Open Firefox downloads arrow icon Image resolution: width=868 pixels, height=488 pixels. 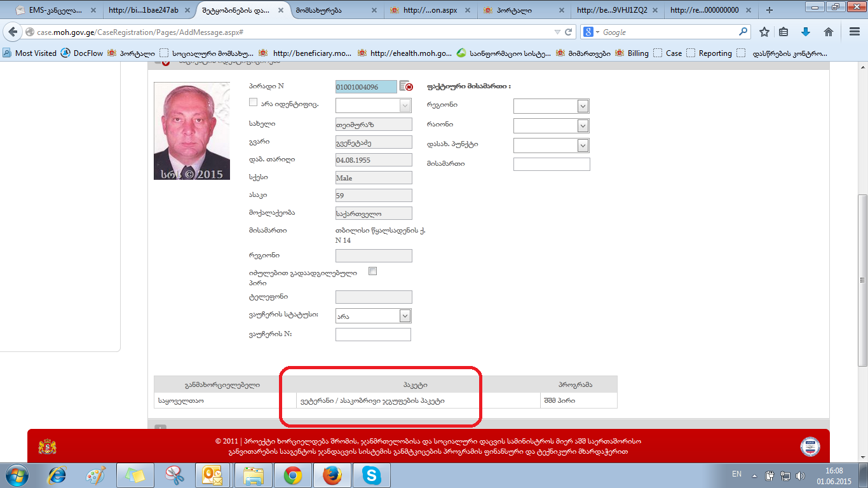[x=806, y=32]
